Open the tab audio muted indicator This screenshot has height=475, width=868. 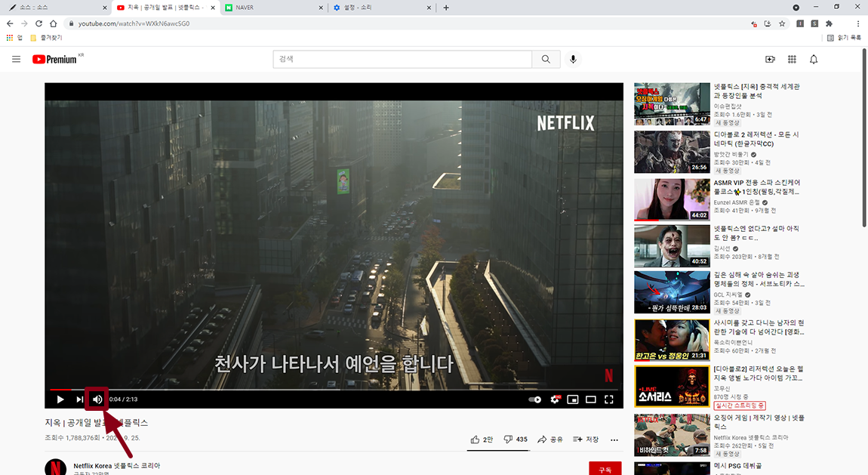[754, 24]
